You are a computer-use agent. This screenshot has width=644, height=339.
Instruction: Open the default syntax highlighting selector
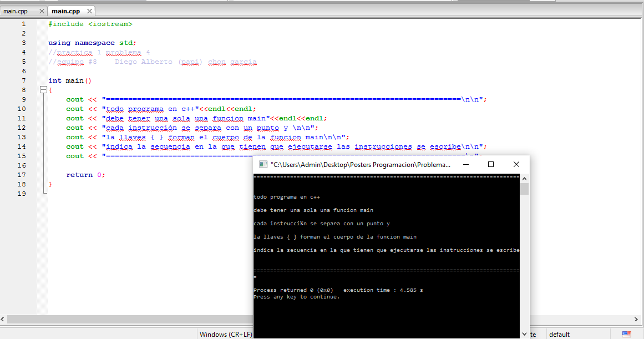tap(559, 334)
